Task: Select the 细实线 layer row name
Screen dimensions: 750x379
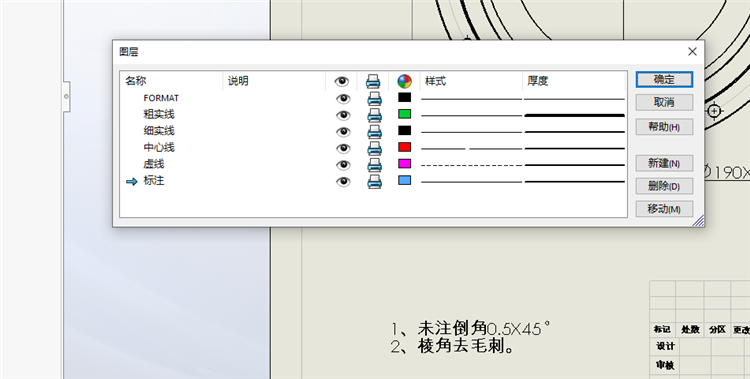Action: tap(159, 131)
